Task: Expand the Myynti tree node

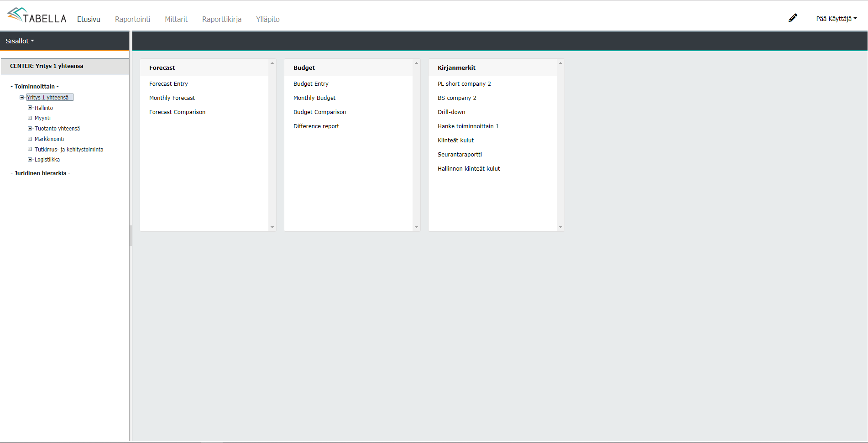Action: point(30,118)
